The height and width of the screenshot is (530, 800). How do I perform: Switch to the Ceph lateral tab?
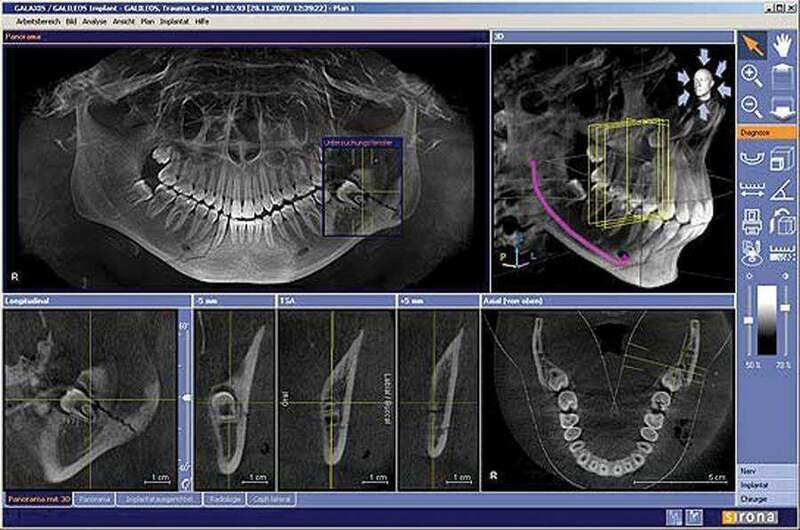pos(272,499)
